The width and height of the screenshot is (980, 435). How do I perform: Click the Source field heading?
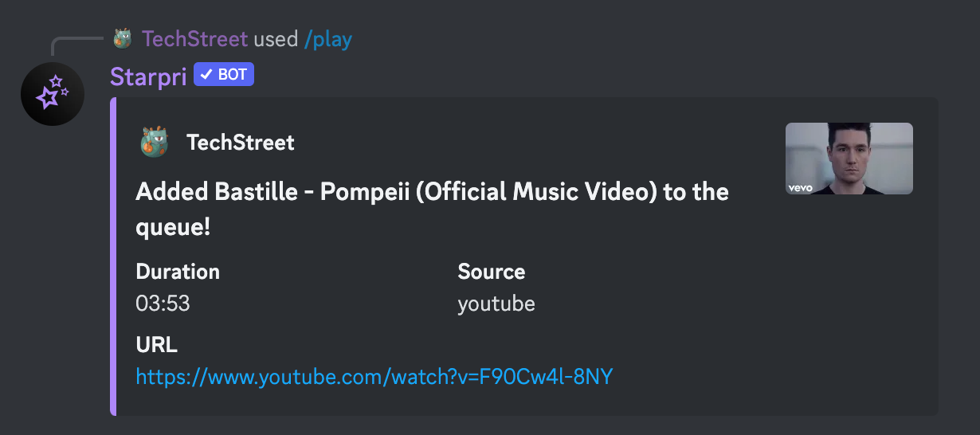point(491,272)
